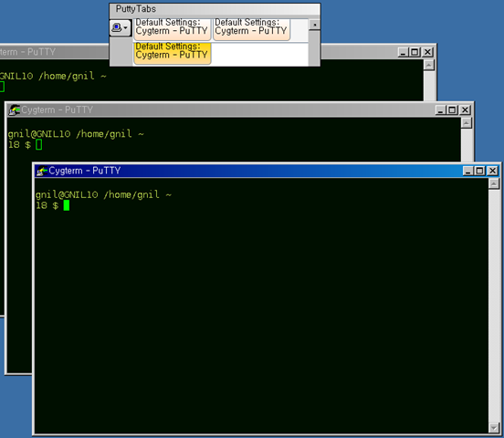The width and height of the screenshot is (504, 438).
Task: Click the scroll up arrow in the middle terminal
Action: click(x=467, y=123)
